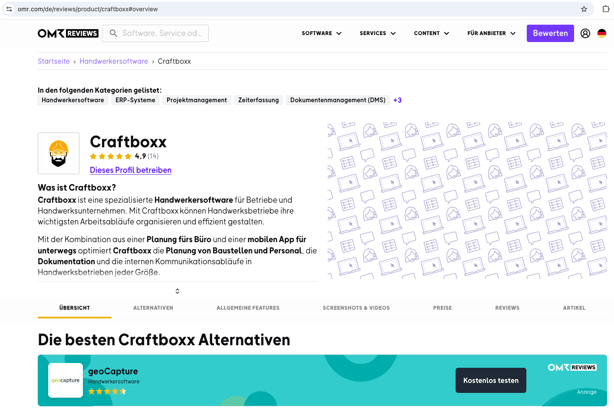Viewport: 614px width, 415px height.
Task: Switch to the Screenshots & Videos tab
Action: point(356,308)
